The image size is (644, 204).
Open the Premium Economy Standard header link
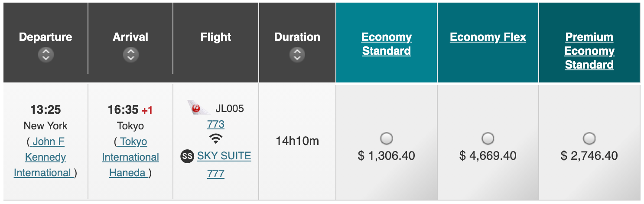(589, 51)
